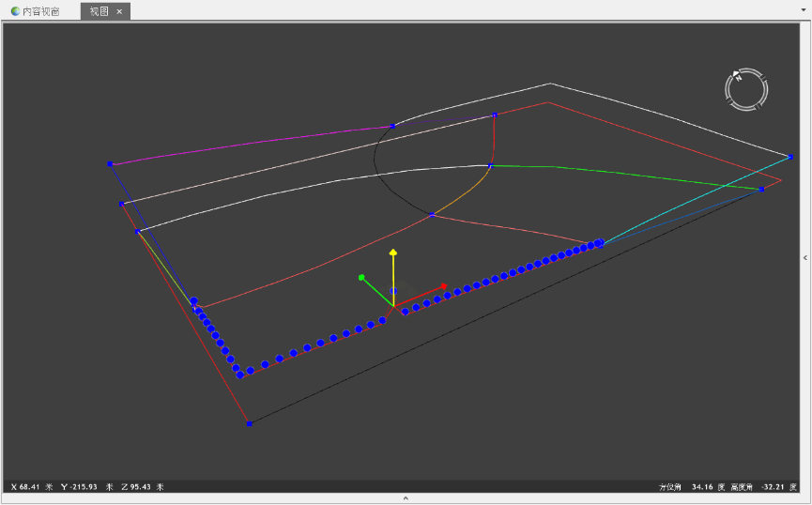Expand the right side panel arrow

[x=805, y=257]
